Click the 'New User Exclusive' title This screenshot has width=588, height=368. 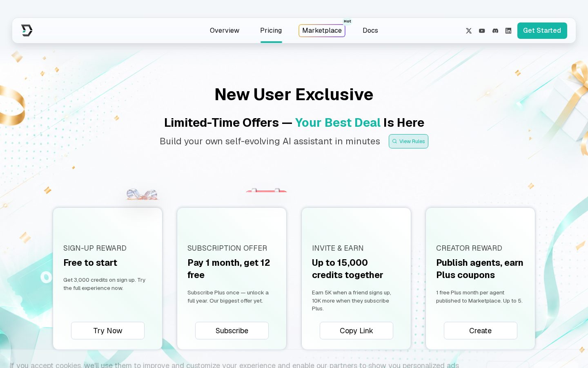click(x=294, y=94)
